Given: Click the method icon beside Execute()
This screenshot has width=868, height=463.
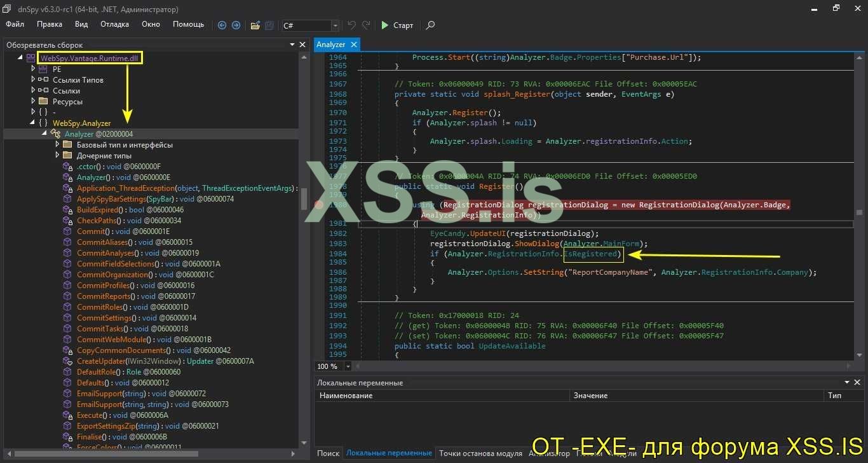Looking at the screenshot, I should point(68,415).
